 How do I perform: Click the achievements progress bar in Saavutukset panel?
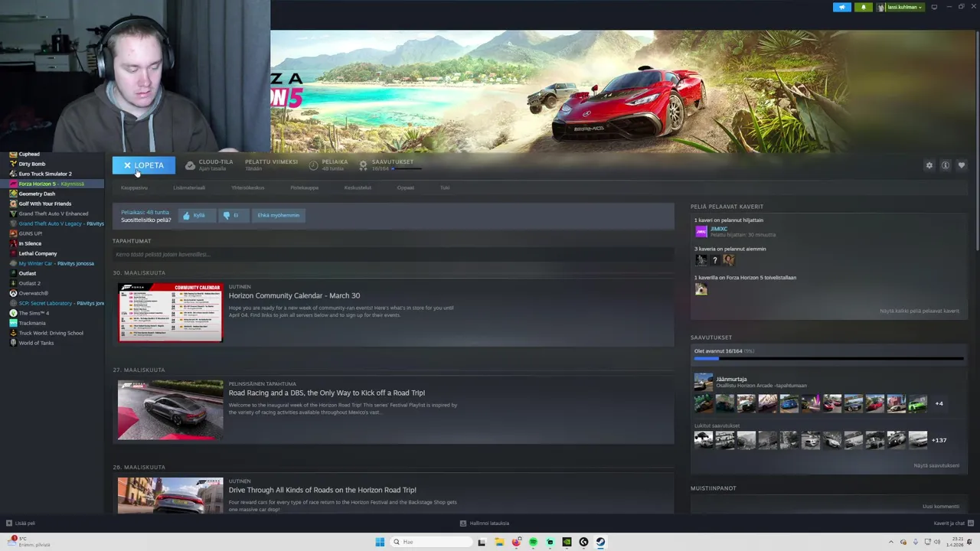click(x=828, y=358)
